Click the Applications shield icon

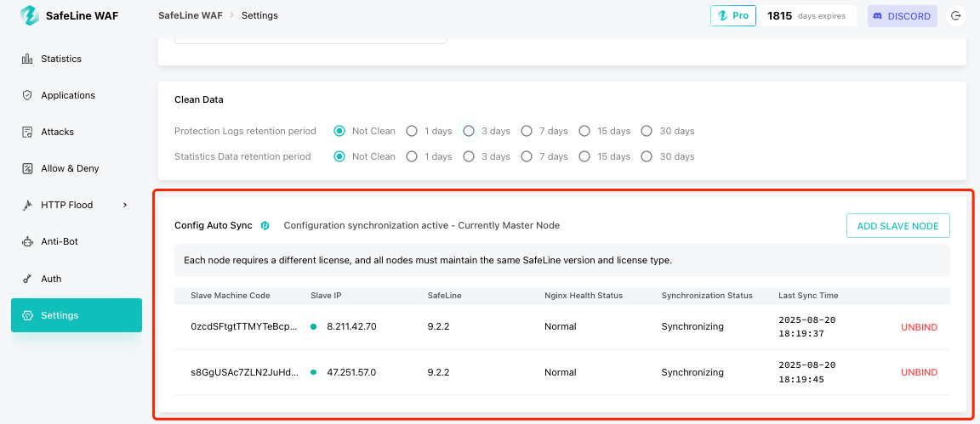27,95
